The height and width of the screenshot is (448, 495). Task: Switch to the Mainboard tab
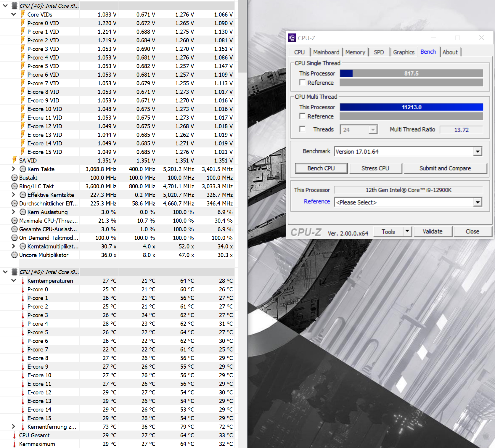click(x=326, y=52)
